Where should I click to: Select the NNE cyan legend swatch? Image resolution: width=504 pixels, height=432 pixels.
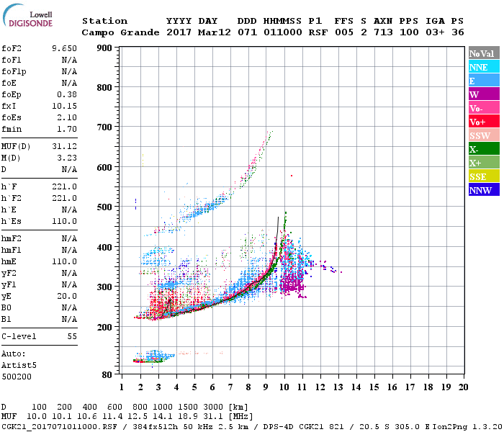coord(484,67)
